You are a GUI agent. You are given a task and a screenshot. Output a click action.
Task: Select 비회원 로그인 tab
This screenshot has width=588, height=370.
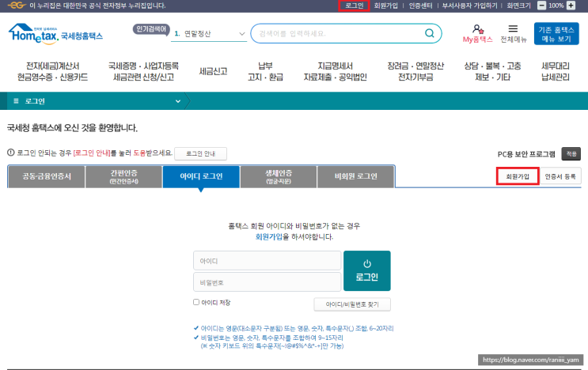pos(356,176)
